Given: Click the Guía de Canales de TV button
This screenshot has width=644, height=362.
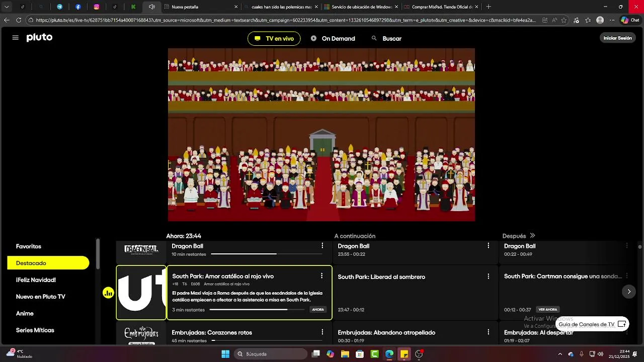Looking at the screenshot, I should coord(592,324).
